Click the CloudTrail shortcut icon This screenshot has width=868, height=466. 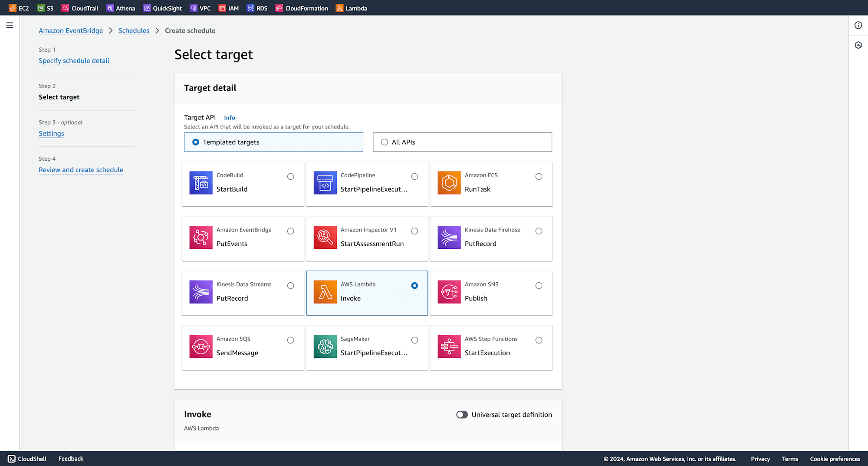[65, 8]
